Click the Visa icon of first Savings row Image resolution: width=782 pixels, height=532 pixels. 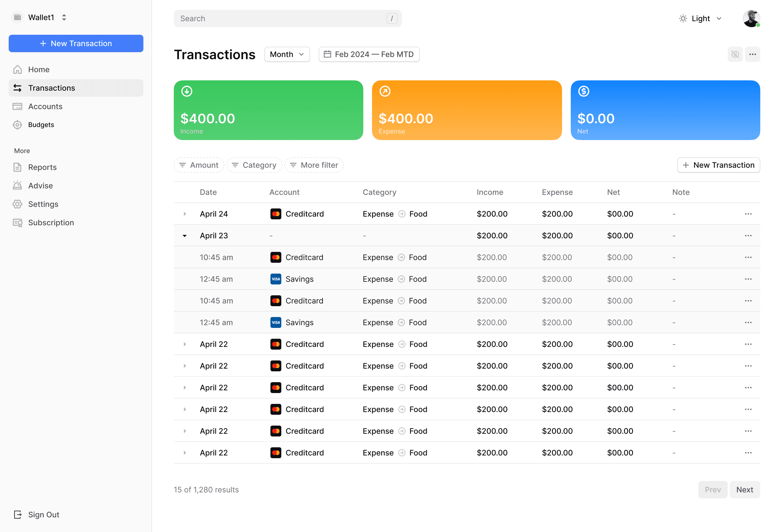pyautogui.click(x=276, y=279)
